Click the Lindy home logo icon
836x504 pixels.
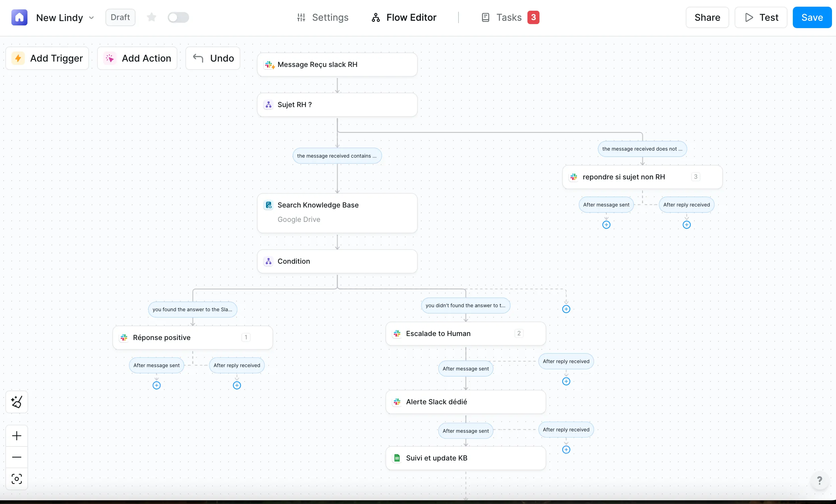[19, 17]
